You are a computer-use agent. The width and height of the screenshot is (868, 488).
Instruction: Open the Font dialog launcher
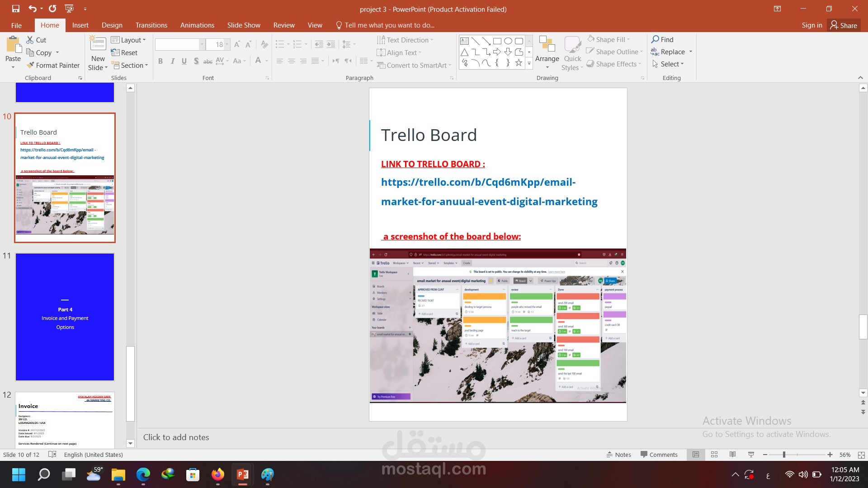(267, 78)
